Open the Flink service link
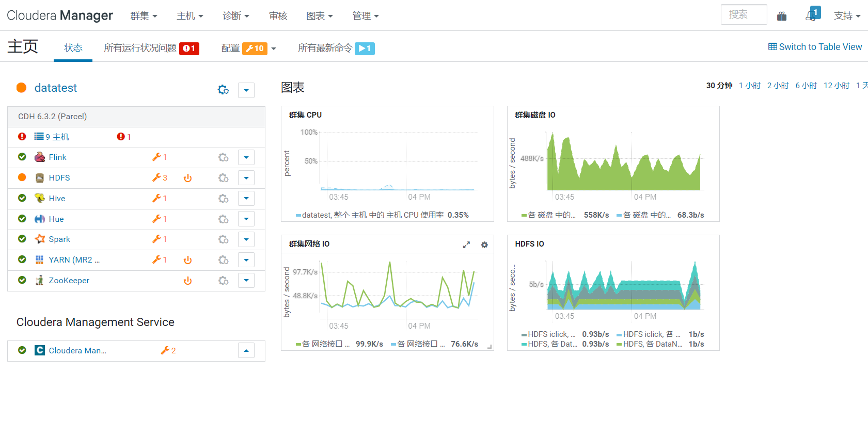The width and height of the screenshot is (868, 439). [57, 157]
